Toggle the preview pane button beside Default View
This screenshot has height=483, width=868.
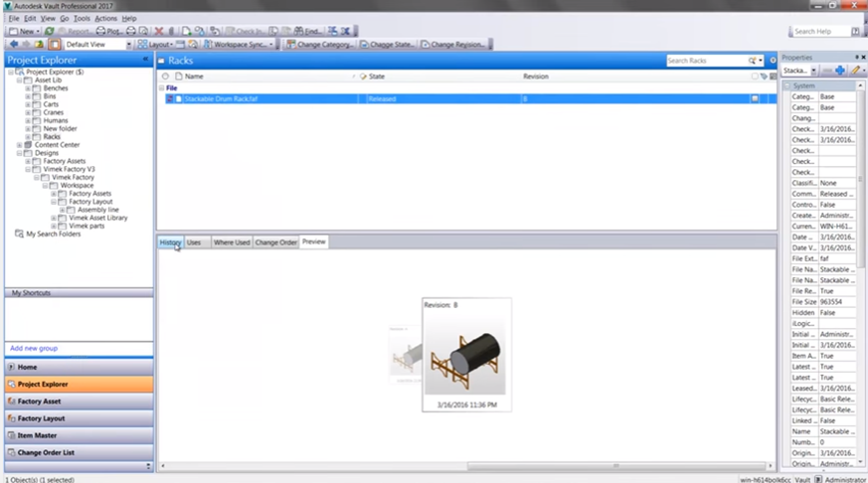click(x=55, y=45)
